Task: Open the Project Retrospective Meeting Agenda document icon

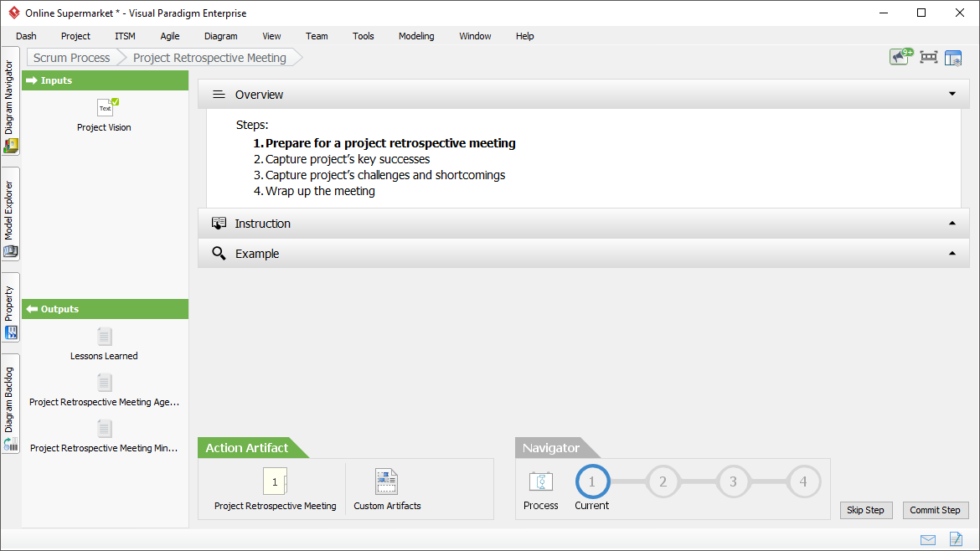Action: [105, 383]
